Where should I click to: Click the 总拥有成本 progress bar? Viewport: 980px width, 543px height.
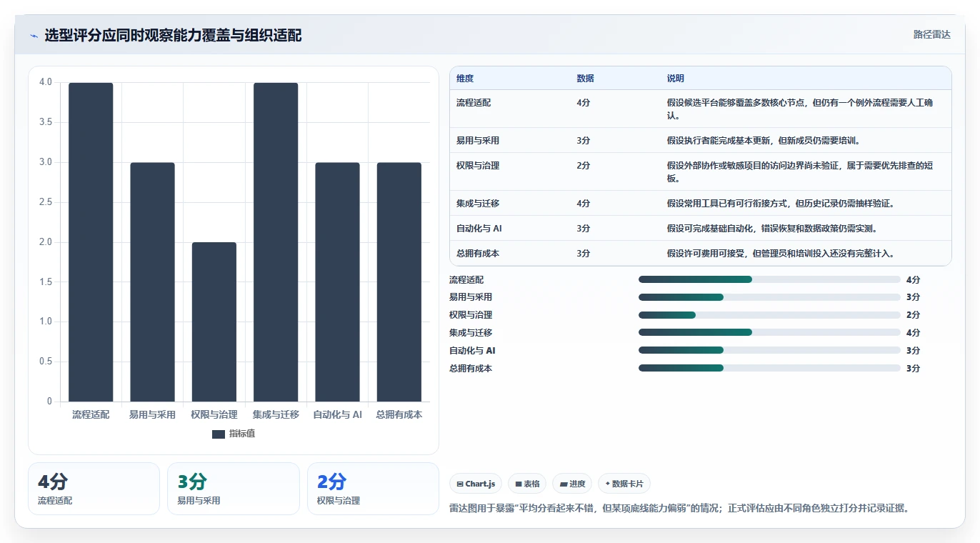[769, 368]
